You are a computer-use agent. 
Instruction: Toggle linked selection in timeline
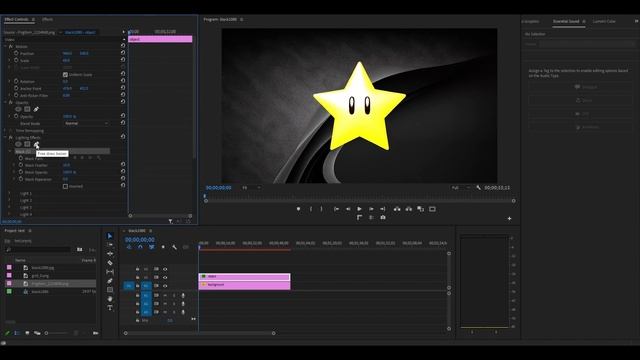[152, 247]
